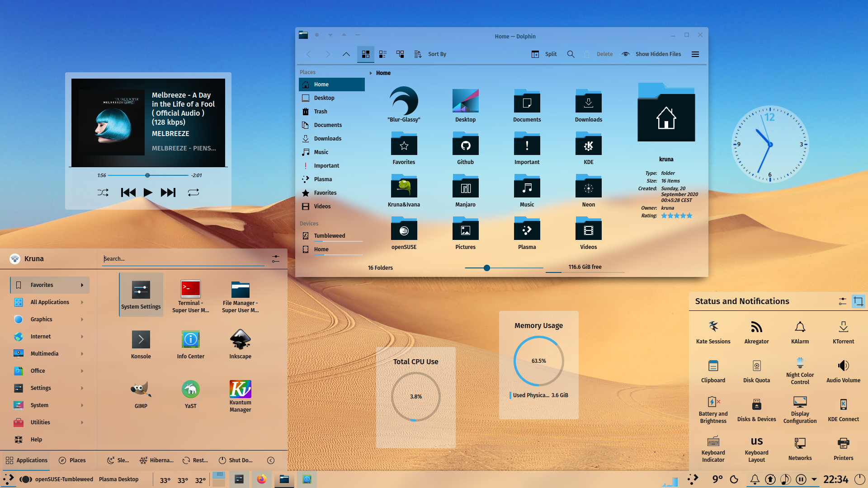Screen dimensions: 868x488
Task: Open Clipboard tray entry
Action: point(713,371)
